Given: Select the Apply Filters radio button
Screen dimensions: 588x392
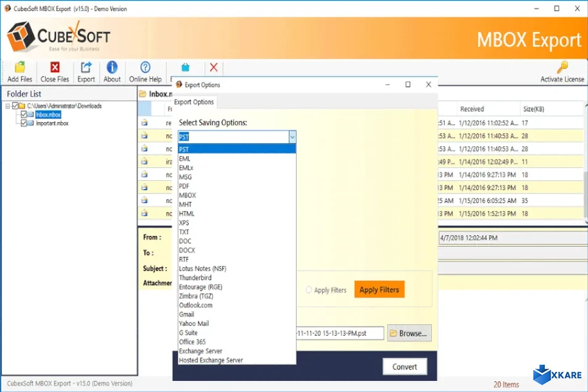Looking at the screenshot, I should [308, 290].
